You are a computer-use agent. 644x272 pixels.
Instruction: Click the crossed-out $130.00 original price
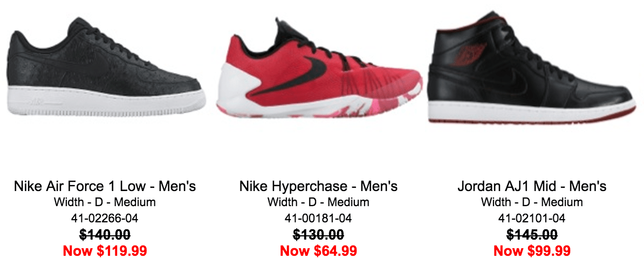point(318,235)
